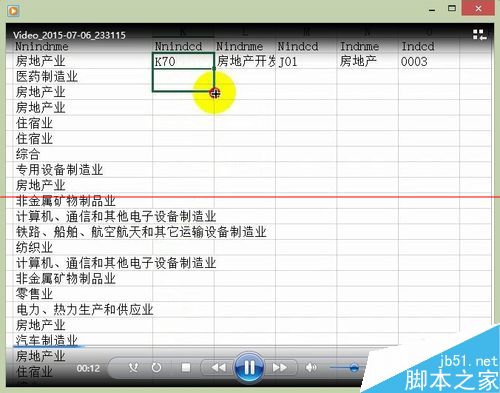The height and width of the screenshot is (393, 500).
Task: Click the Indcd column header
Action: point(417,46)
